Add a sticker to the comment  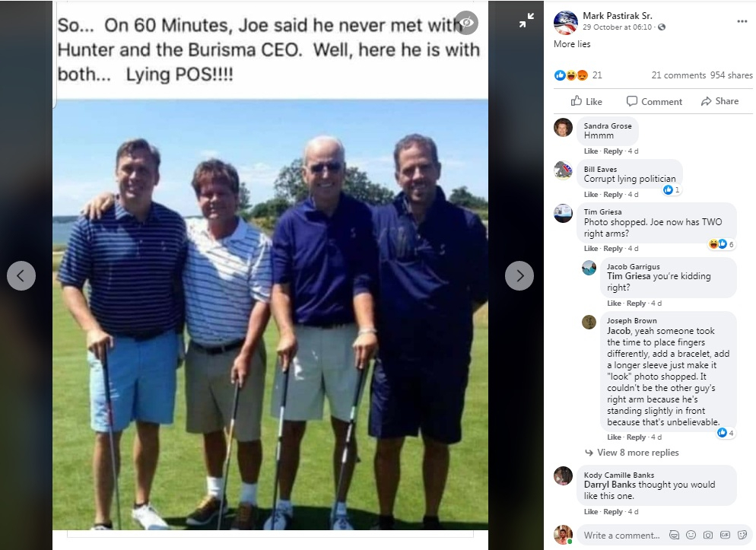click(x=742, y=536)
